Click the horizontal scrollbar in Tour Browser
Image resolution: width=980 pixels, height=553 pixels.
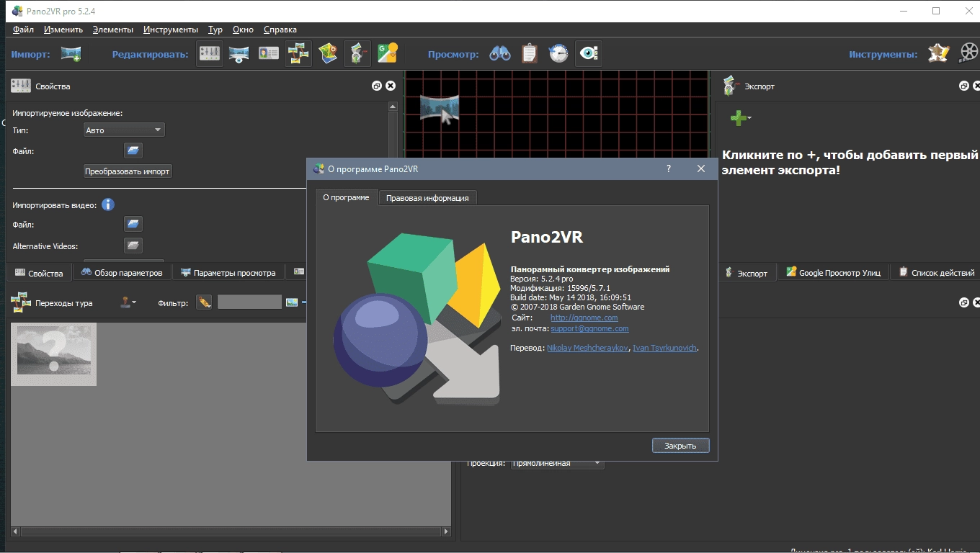tap(231, 532)
